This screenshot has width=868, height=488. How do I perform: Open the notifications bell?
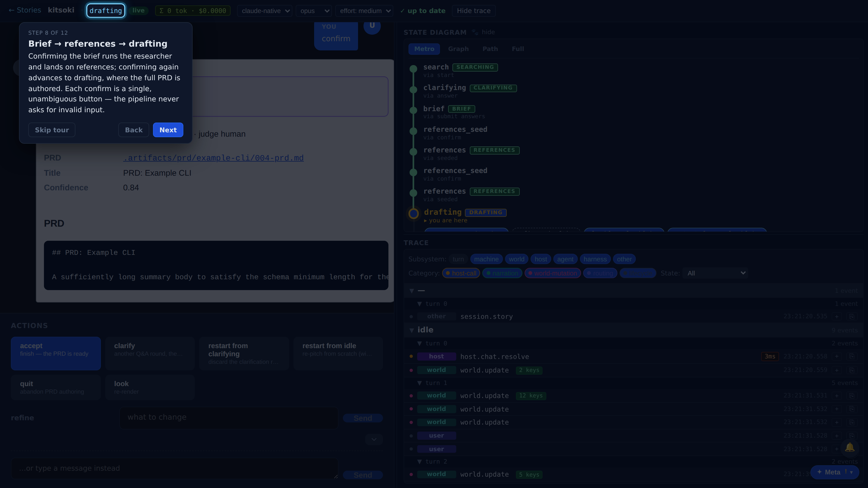click(x=850, y=448)
